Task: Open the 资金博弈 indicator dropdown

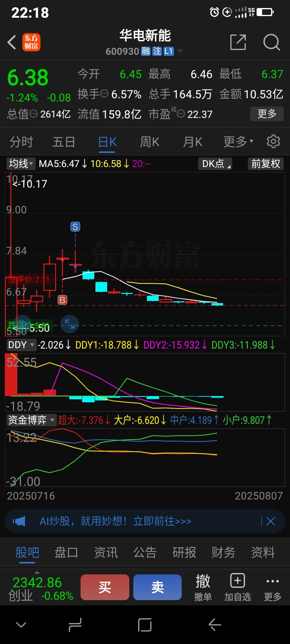Action: pos(31,420)
